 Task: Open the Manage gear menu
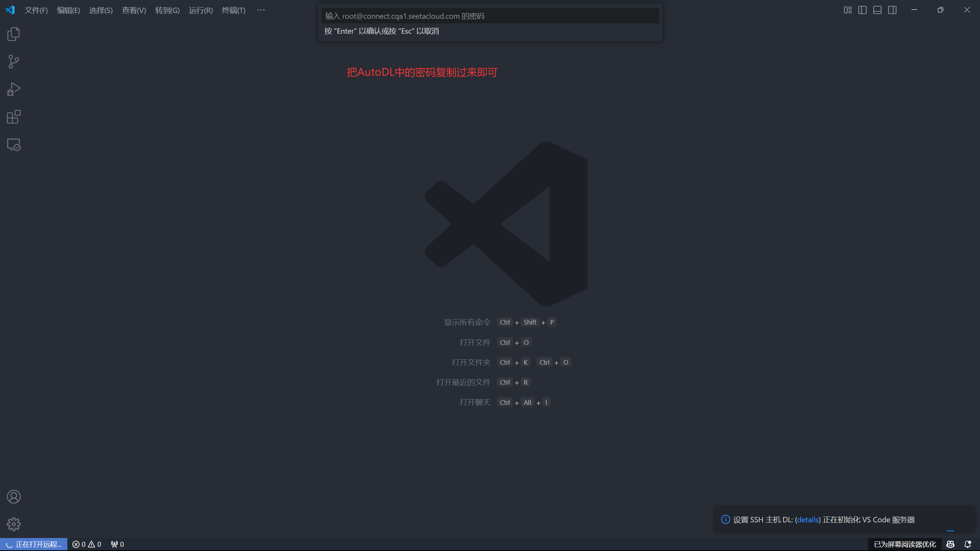pyautogui.click(x=14, y=524)
